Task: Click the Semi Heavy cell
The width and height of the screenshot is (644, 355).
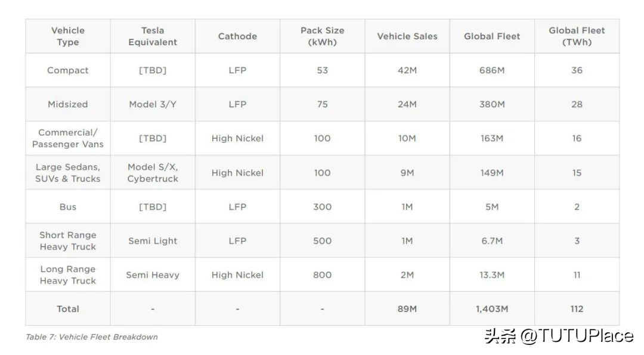Action: pyautogui.click(x=153, y=275)
